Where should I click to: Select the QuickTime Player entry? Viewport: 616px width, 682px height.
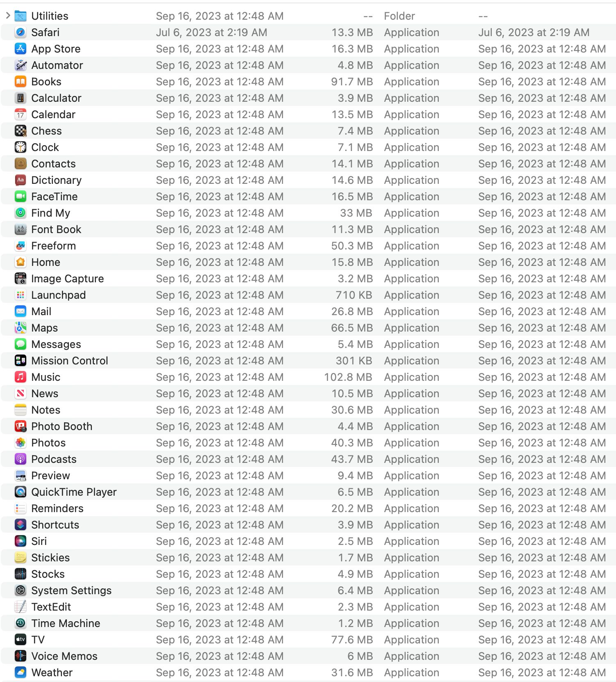(74, 492)
